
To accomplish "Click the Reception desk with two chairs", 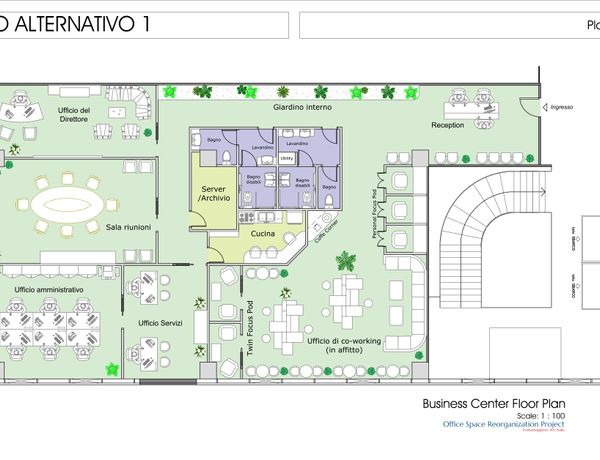I will [463, 98].
